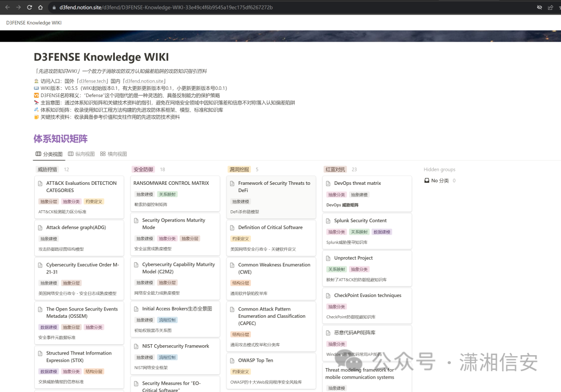Click page icon of Cybersecurity Executive Order card
Screen dimensions: 561x392
tap(41, 265)
